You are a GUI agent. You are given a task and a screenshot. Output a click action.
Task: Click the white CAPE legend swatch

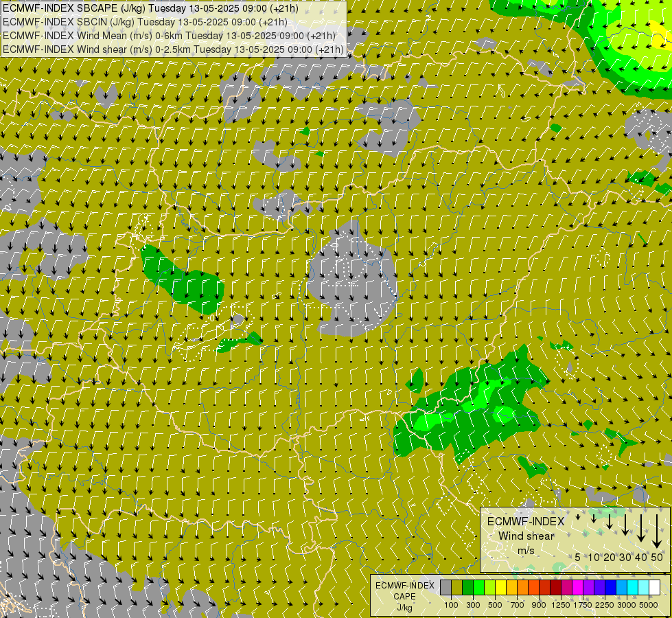(654, 587)
